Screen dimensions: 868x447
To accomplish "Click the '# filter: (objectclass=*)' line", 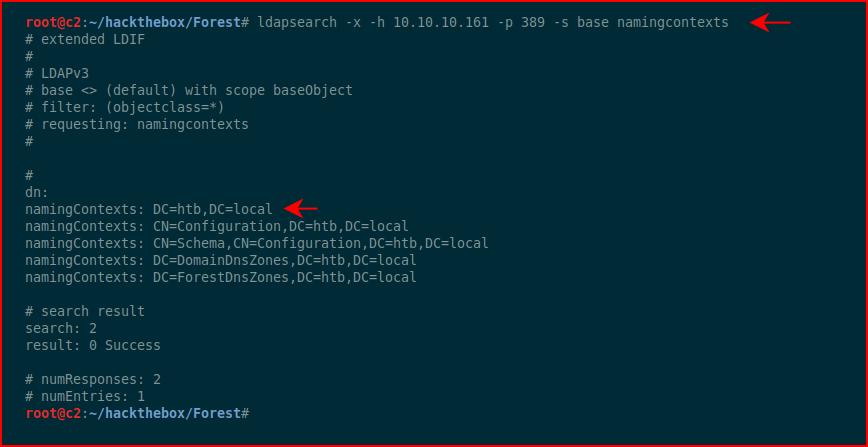I will pyautogui.click(x=125, y=107).
